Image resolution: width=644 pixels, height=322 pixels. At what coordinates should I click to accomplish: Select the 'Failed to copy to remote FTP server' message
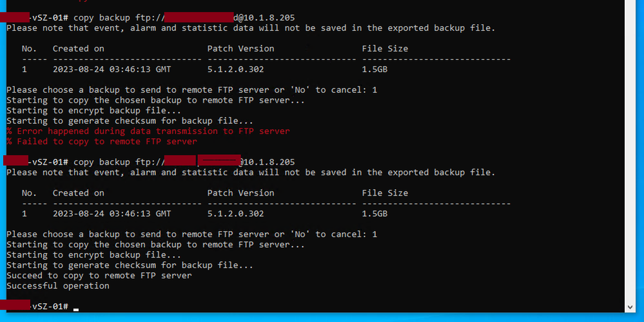102,141
